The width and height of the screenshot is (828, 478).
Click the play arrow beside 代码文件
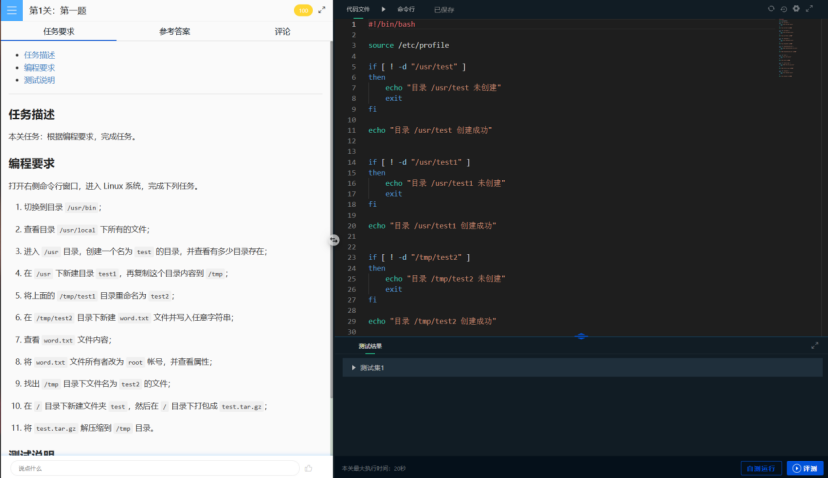pos(383,9)
